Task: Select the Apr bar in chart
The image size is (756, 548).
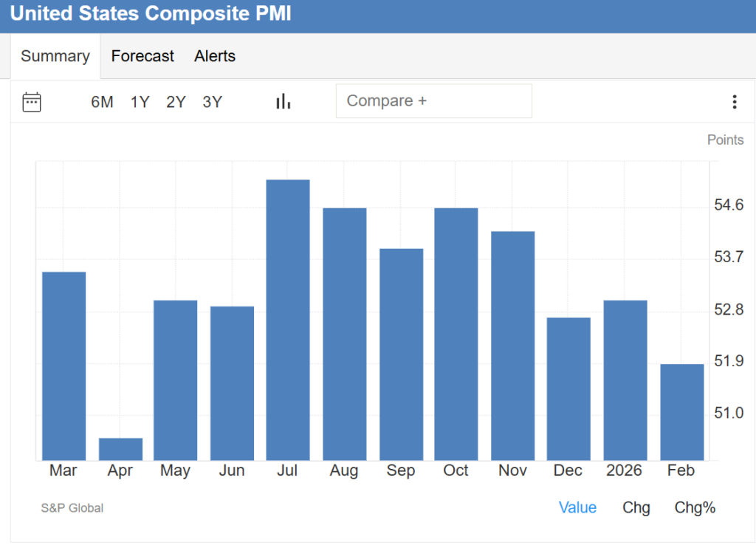Action: [120, 449]
